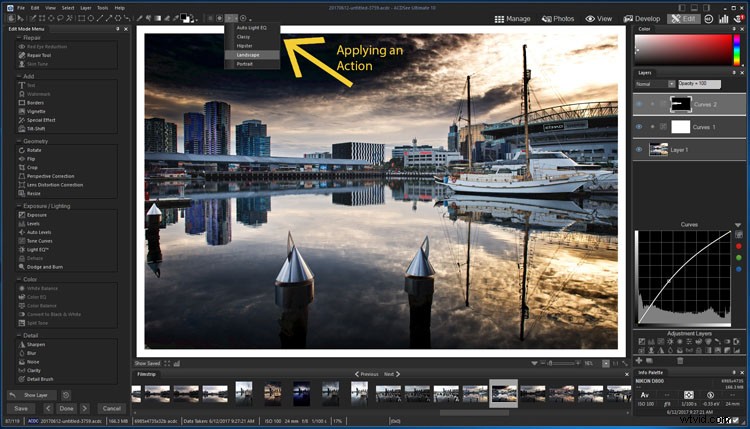Viewport: 750px width, 429px height.
Task: Choose the polygon shape tool
Action: pyautogui.click(x=118, y=18)
